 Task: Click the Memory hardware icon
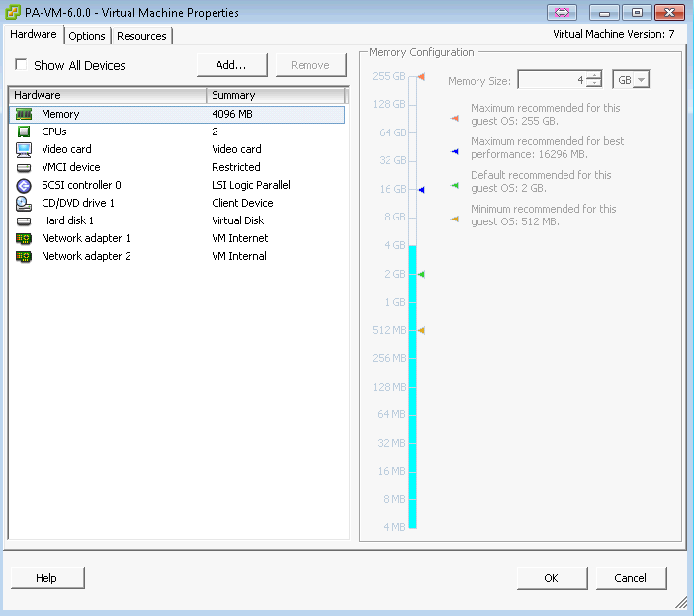click(x=24, y=114)
